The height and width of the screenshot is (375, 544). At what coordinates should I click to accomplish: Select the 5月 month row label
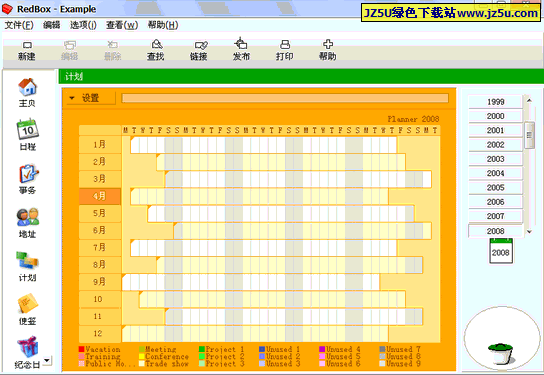100,213
